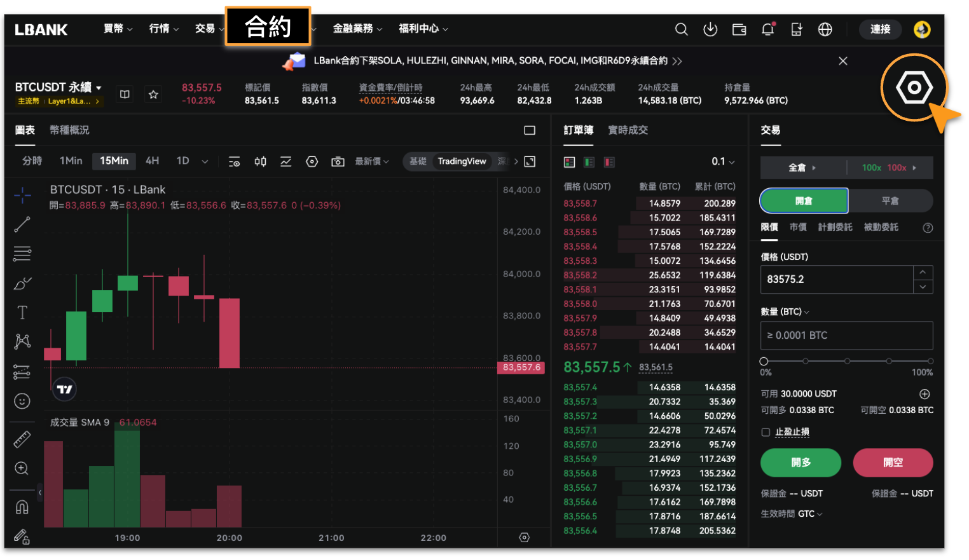Open the 買幣 dropdown menu
The image size is (969, 560).
click(118, 29)
